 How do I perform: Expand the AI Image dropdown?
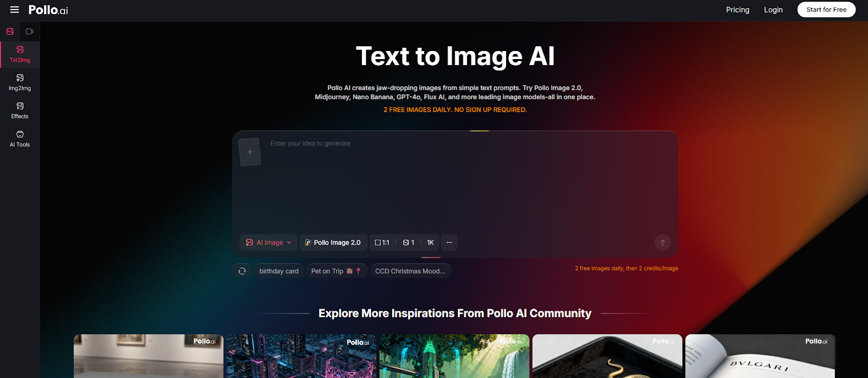[x=269, y=242]
